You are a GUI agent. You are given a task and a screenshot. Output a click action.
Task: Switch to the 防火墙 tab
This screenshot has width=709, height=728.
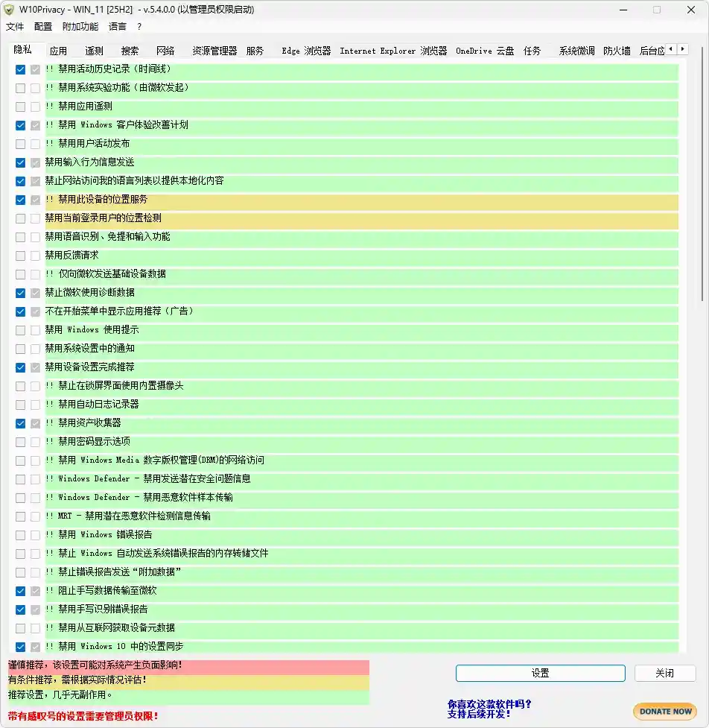pyautogui.click(x=617, y=51)
